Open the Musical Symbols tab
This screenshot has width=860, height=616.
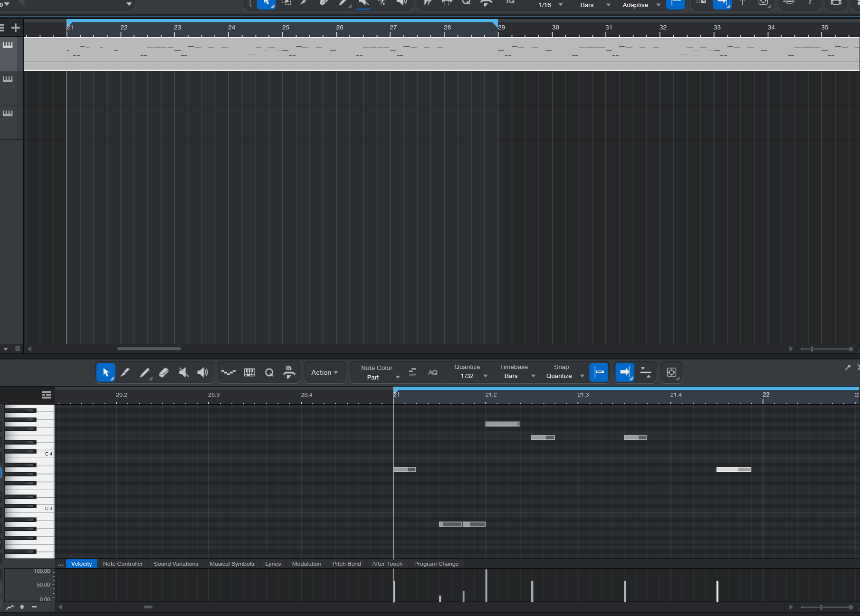(232, 564)
